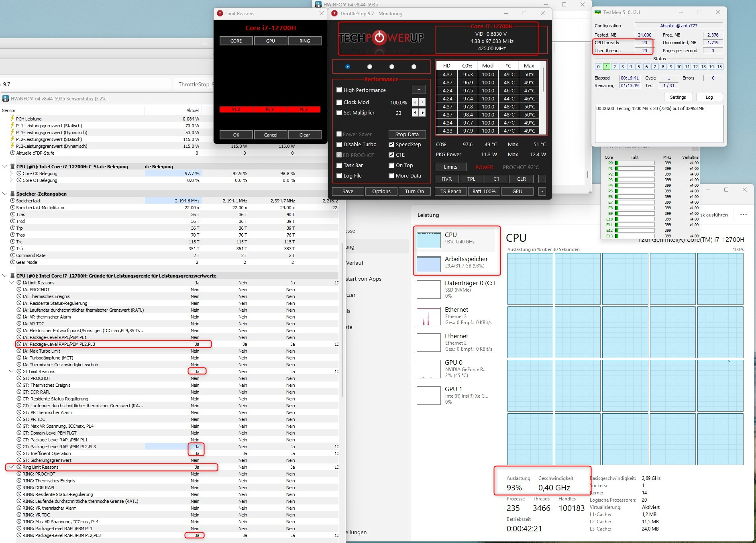The width and height of the screenshot is (756, 543).
Task: Collapse the CPU C-State Belegung sensor group
Action: [5, 166]
